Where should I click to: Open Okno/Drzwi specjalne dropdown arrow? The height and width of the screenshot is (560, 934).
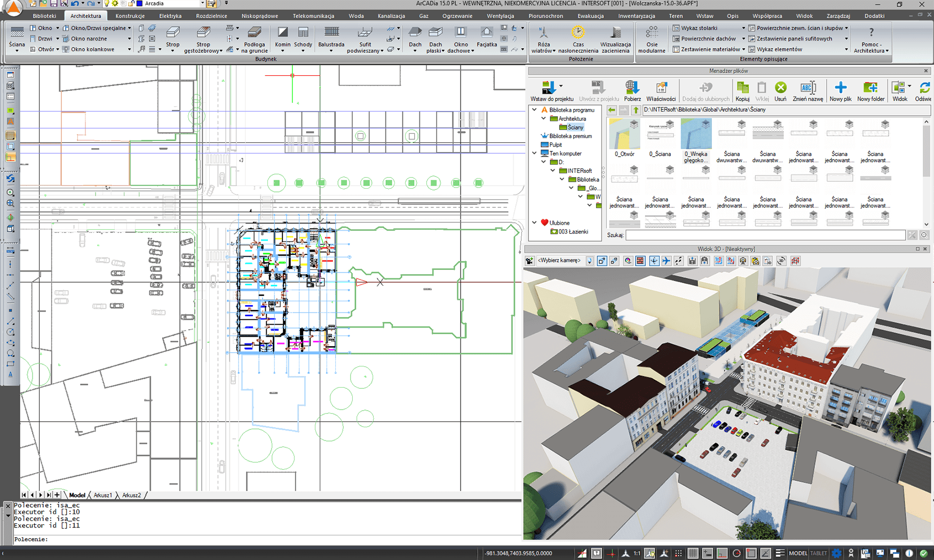coord(129,28)
